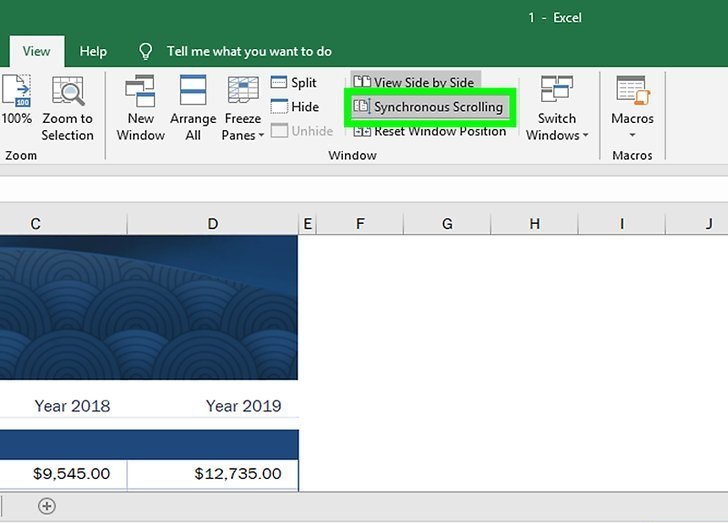Add a new sheet with plus button
This screenshot has width=728, height=523.
click(47, 506)
